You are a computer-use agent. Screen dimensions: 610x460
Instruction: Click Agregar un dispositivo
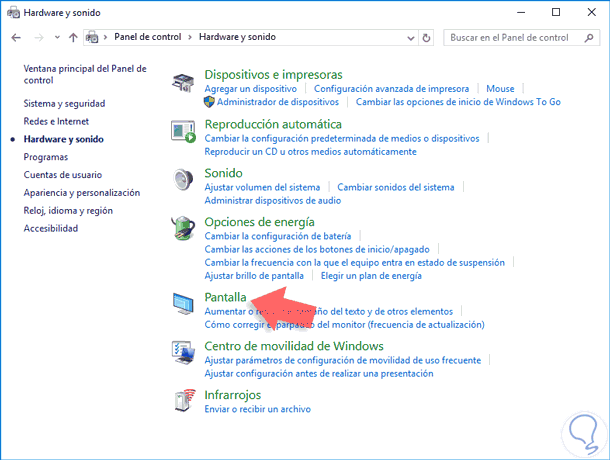pyautogui.click(x=251, y=89)
